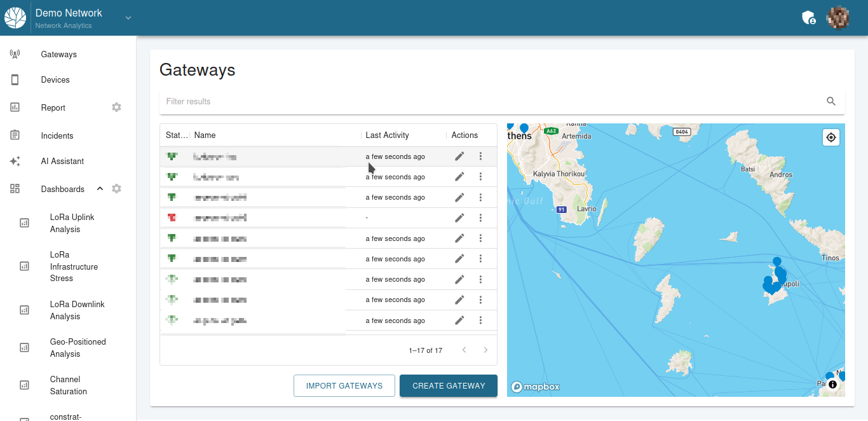Open the LoRa Uplink Analysis dashboard
Image resolution: width=868 pixels, height=421 pixels.
click(72, 223)
